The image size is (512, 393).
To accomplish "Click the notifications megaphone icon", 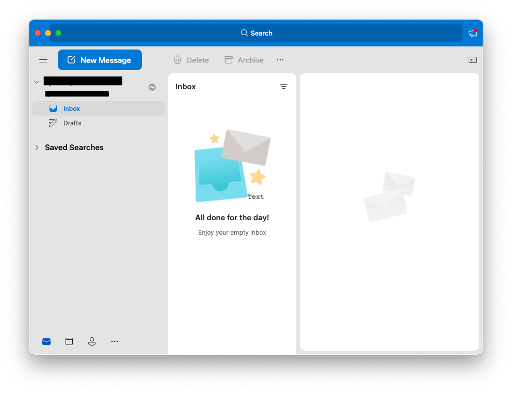I will tap(473, 33).
